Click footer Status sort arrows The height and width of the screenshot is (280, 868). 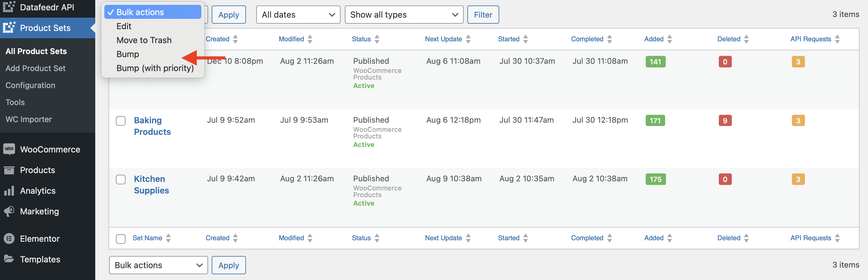[x=377, y=238]
